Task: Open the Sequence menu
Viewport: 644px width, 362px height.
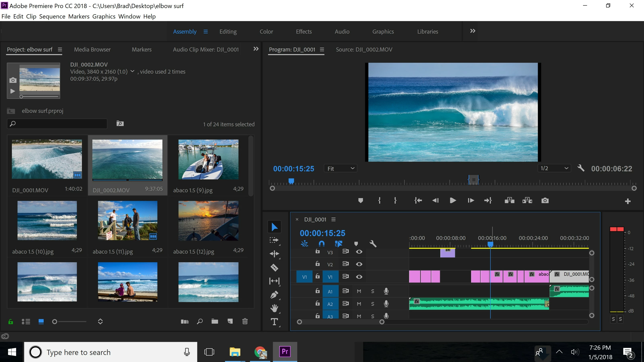Action: (52, 16)
